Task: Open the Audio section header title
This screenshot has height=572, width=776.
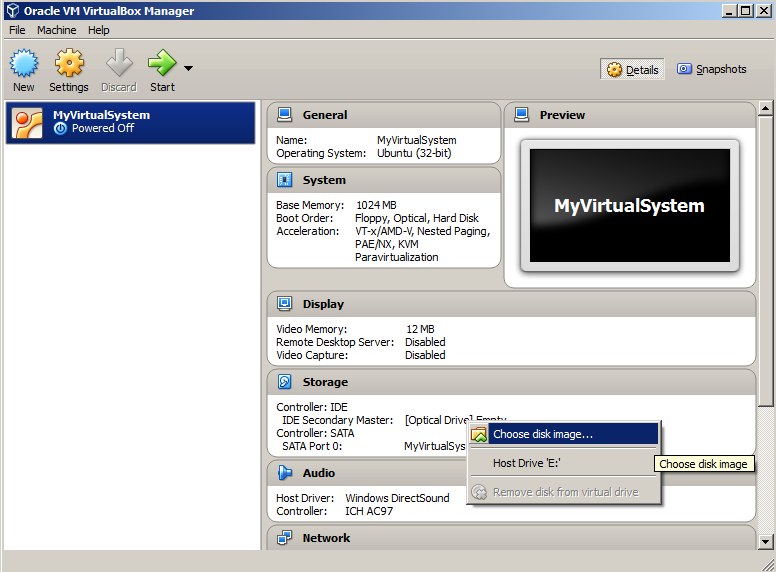Action: click(x=319, y=473)
